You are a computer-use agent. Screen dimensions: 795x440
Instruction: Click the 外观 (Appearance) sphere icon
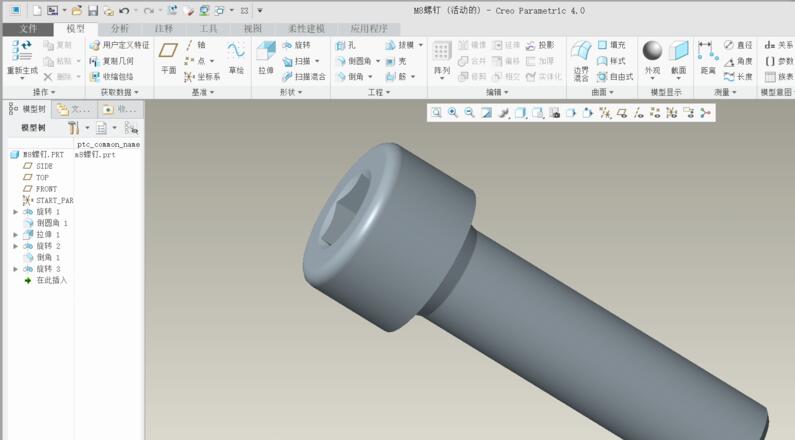pyautogui.click(x=653, y=51)
